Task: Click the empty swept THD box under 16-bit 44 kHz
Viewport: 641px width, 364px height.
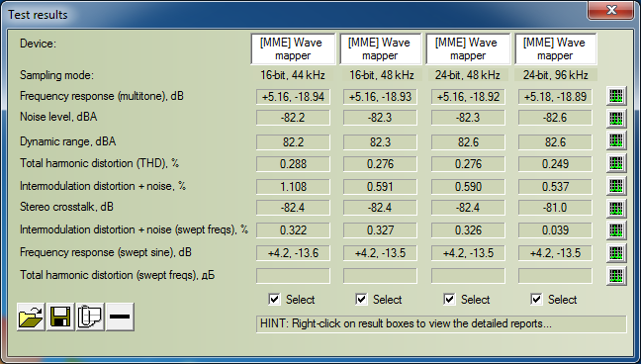Action: click(x=293, y=276)
